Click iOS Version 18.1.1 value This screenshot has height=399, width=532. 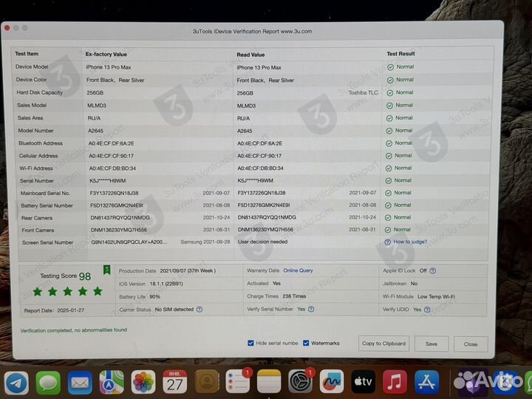click(x=166, y=284)
